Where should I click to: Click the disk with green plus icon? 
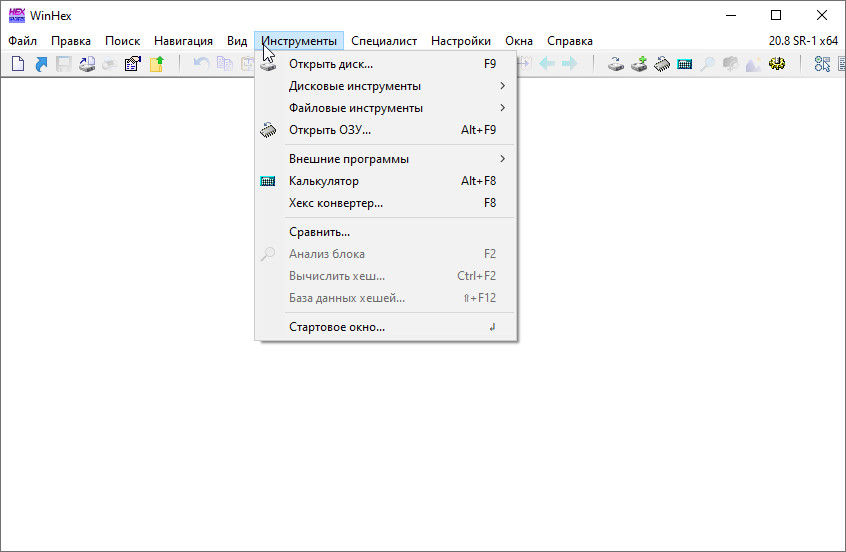639,64
